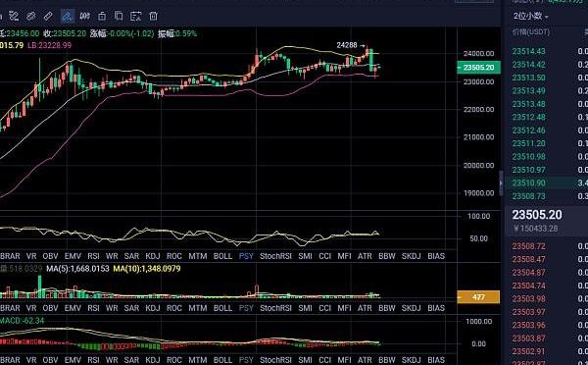
Task: Click the copy layers icon in toolbar
Action: (119, 16)
